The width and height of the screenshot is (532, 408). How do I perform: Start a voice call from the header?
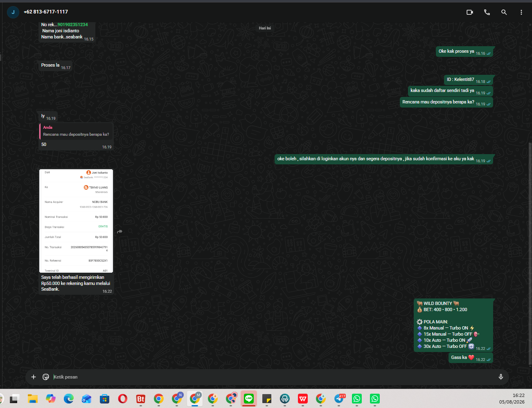tap(487, 12)
